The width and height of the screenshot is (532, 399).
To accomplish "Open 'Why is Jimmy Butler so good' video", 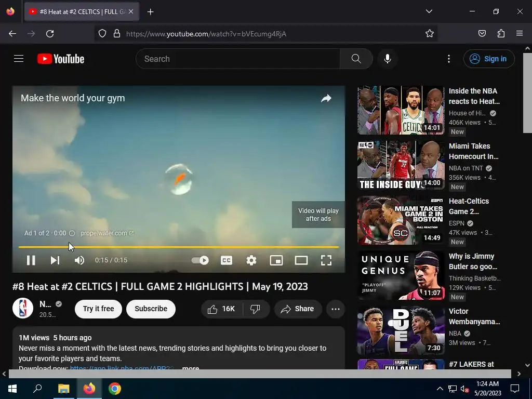I will click(x=401, y=275).
